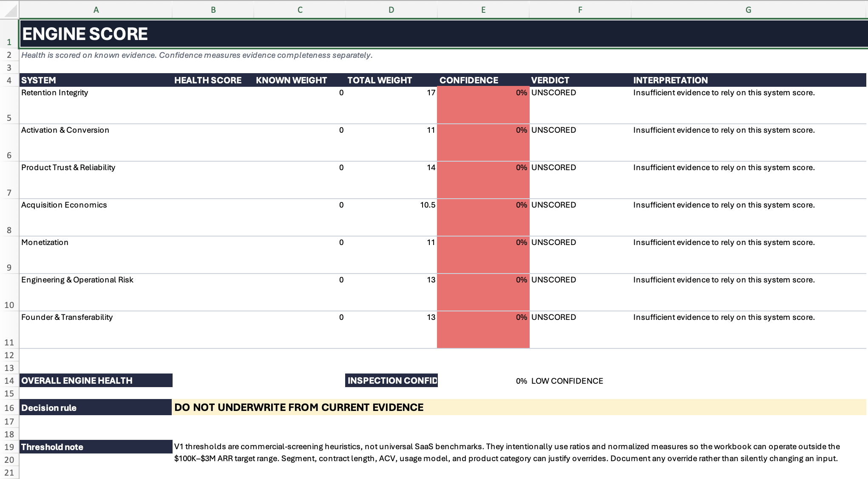Screen dimensions: 868x479
Task: Select the Activation & Conversion cell
Action: [x=96, y=143]
